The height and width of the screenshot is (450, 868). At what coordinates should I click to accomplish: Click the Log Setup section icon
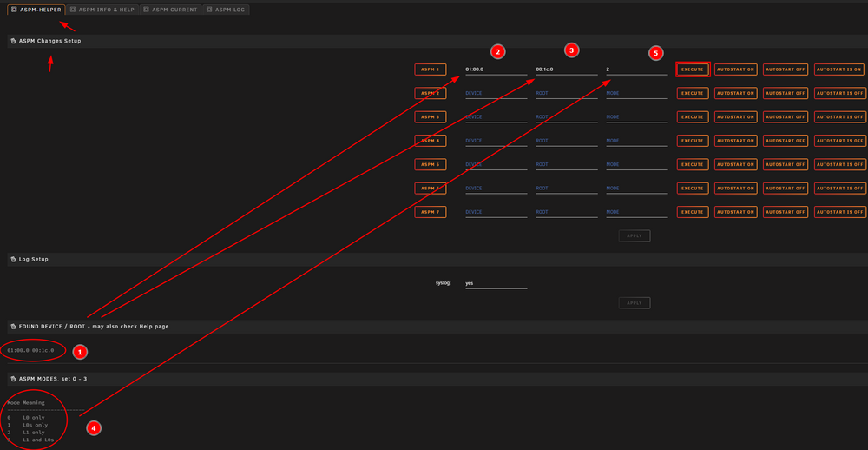tap(13, 260)
